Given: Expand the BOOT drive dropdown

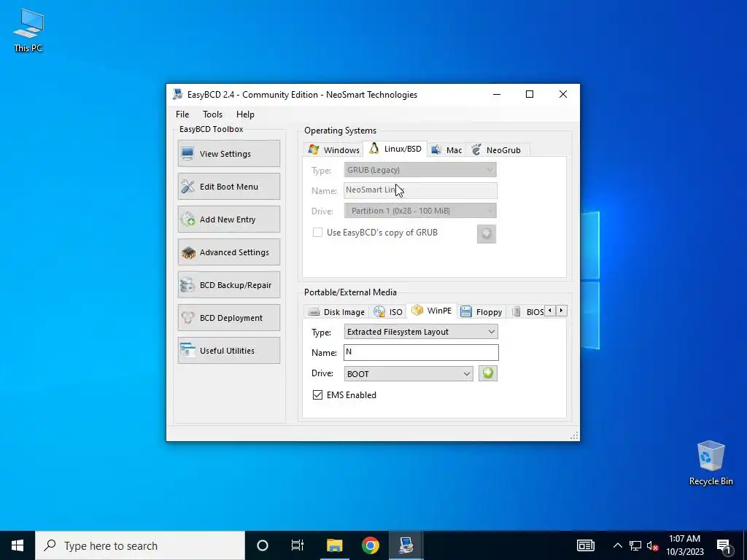Looking at the screenshot, I should click(409, 374).
